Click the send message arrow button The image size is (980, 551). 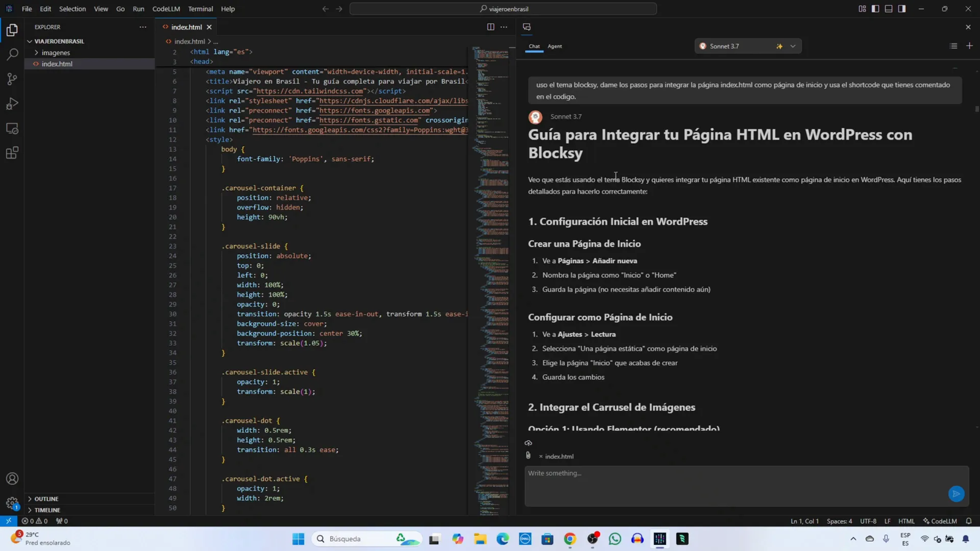(956, 493)
